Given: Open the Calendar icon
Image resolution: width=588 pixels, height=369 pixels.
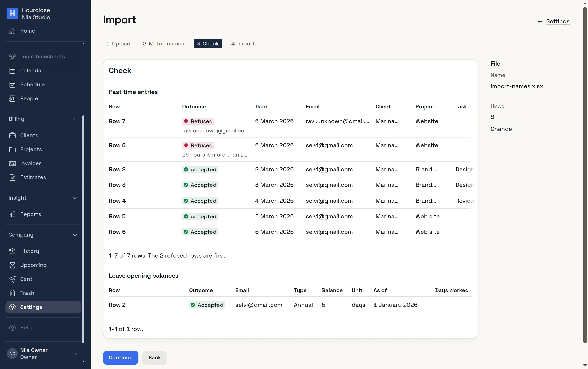Looking at the screenshot, I should (x=12, y=70).
